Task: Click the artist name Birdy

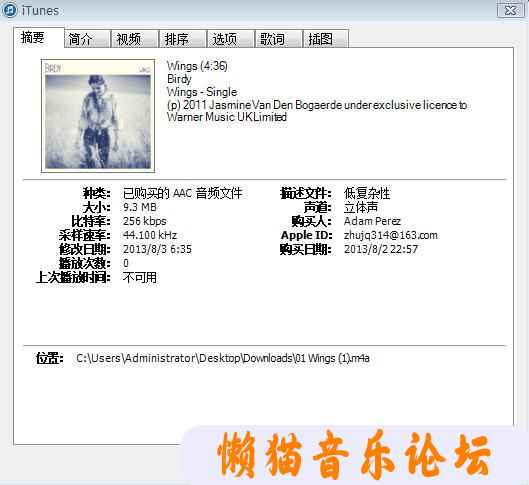Action: 179,79
